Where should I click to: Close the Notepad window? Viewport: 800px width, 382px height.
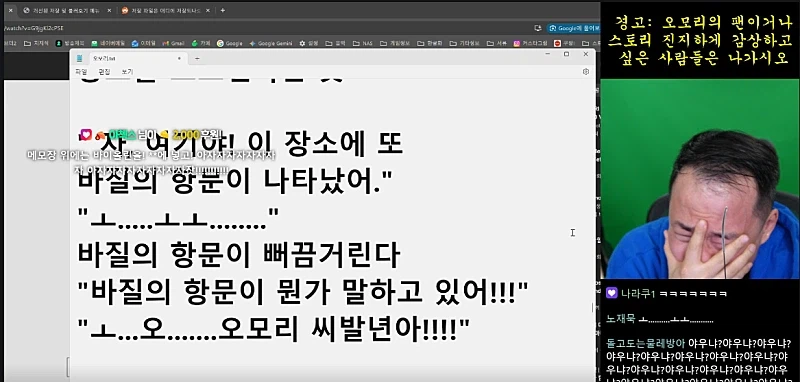coord(586,54)
